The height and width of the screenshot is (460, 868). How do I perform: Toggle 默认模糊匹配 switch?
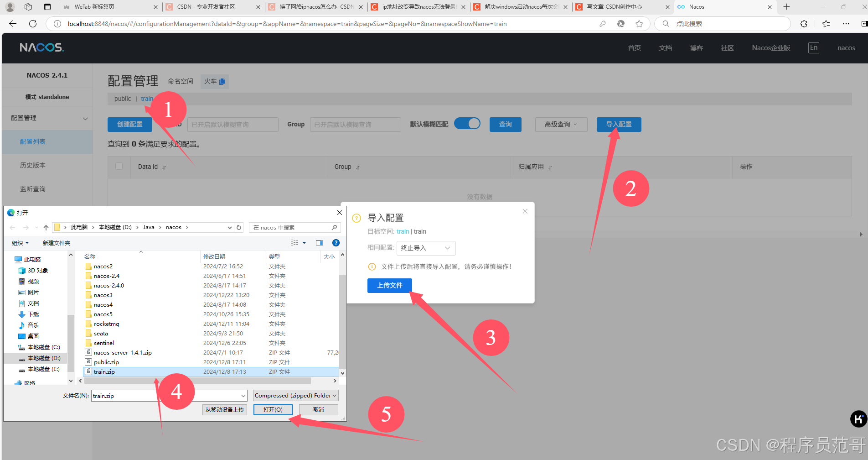(x=467, y=124)
